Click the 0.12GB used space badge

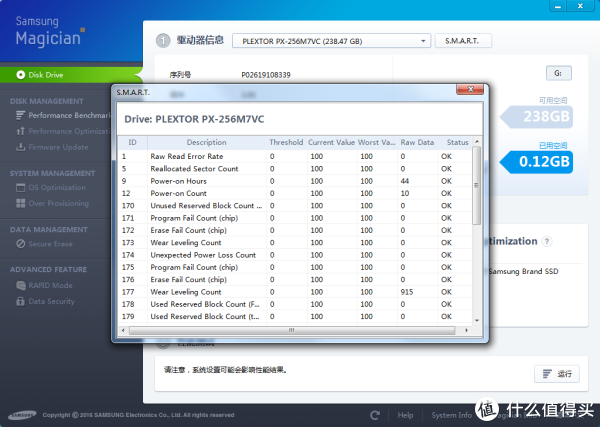[x=537, y=162]
